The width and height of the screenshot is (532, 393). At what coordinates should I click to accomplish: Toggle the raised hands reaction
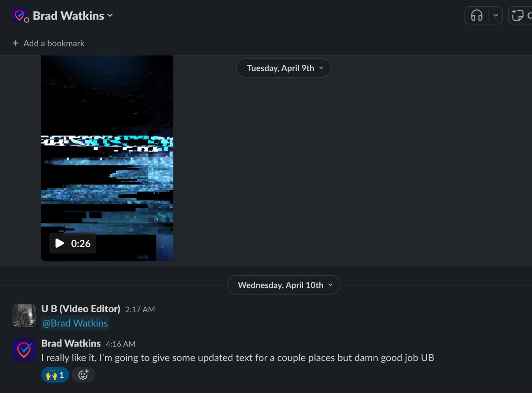[x=55, y=375]
